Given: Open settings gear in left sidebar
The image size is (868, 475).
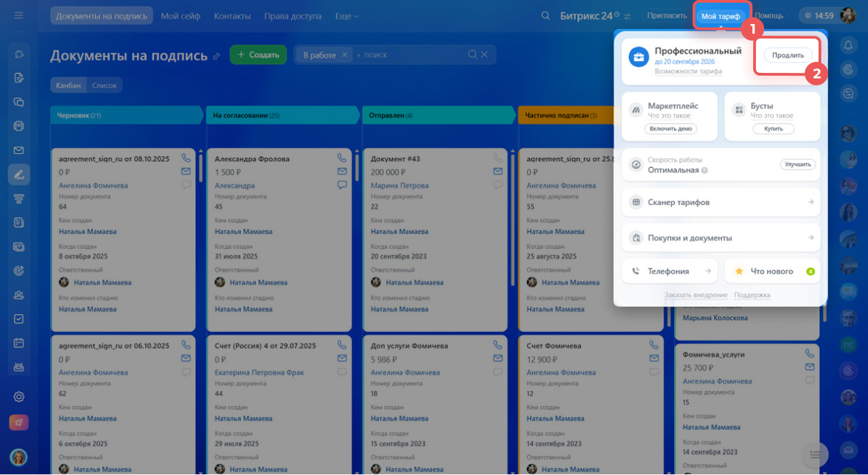Looking at the screenshot, I should 19,397.
